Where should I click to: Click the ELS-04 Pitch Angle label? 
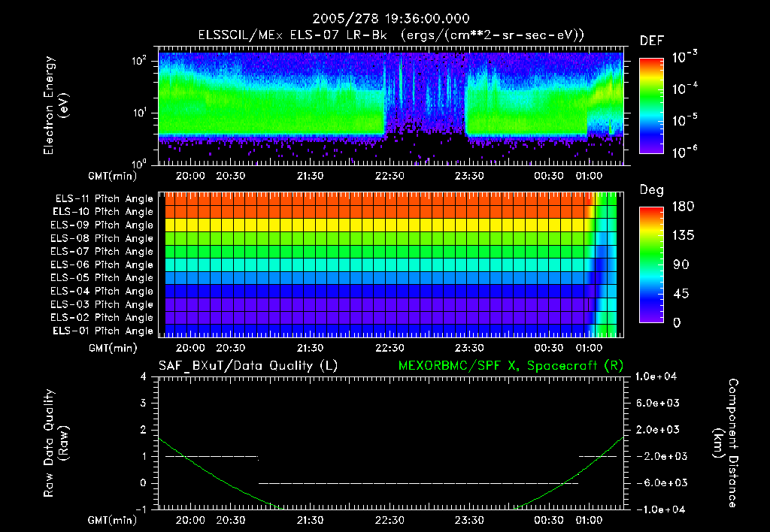coord(102,291)
